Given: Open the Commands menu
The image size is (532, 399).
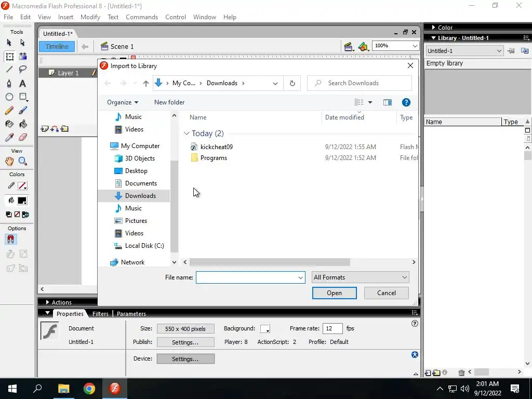Looking at the screenshot, I should click(x=142, y=17).
